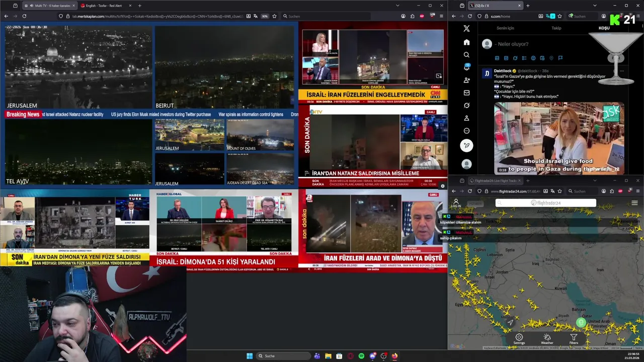Open the X Home icon in sidebar
644x362 pixels.
point(466,42)
